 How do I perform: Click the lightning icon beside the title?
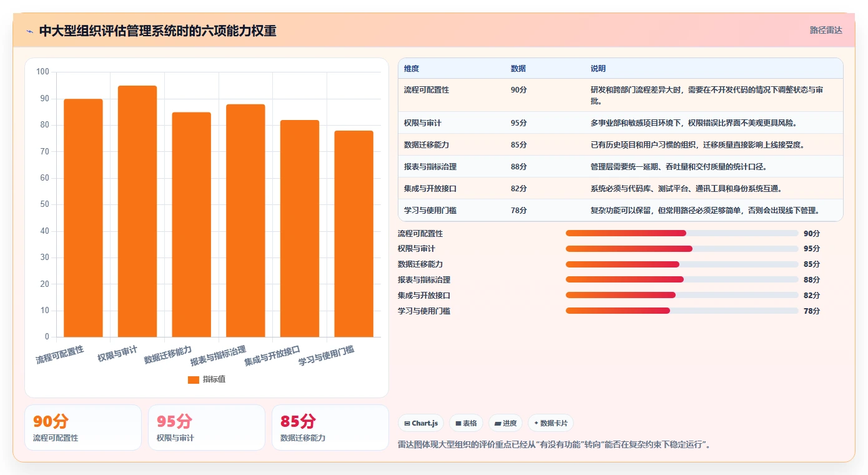29,31
